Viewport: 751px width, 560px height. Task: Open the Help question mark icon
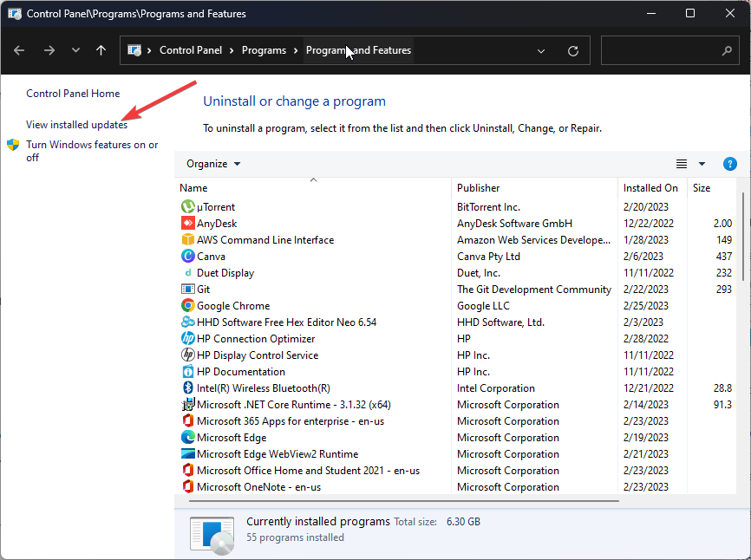[x=729, y=164]
